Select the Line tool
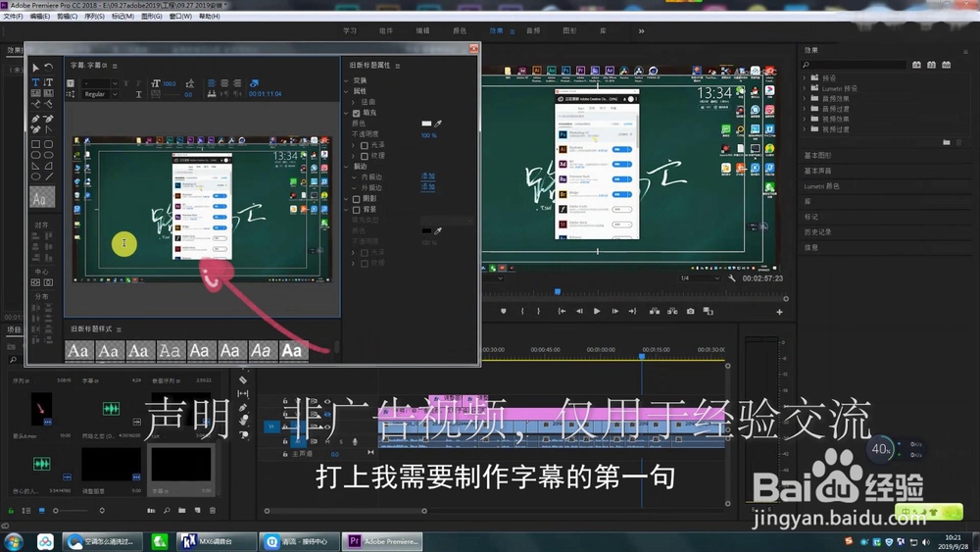The width and height of the screenshot is (980, 552). 49,176
